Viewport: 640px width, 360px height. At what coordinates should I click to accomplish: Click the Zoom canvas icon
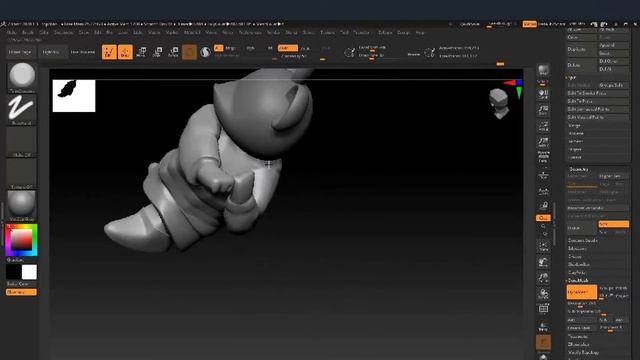pos(543,110)
